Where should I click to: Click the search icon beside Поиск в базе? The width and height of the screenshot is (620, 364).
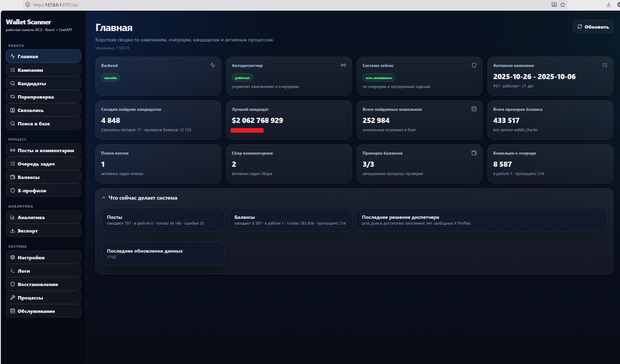pyautogui.click(x=12, y=123)
